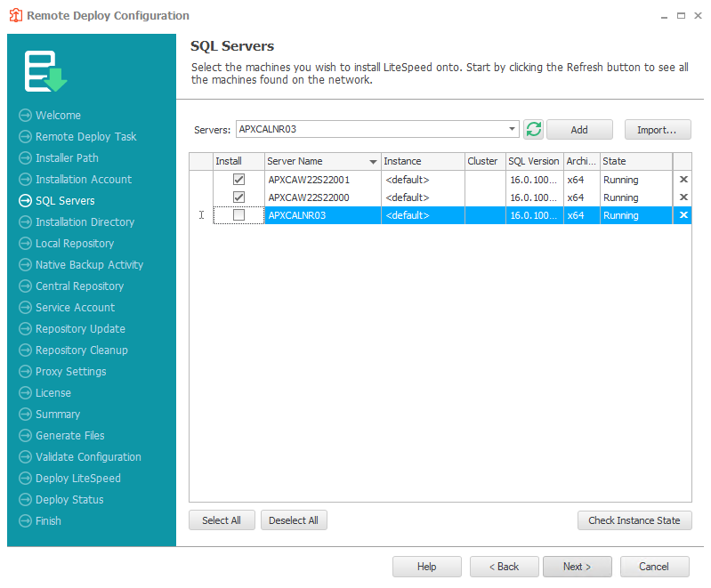
Task: Go to Welcome step label
Action: [58, 115]
